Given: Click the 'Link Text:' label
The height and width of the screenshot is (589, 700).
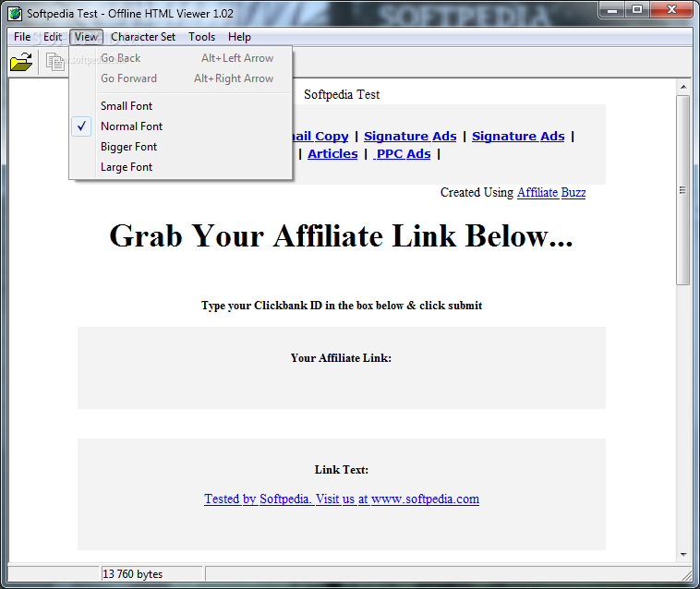Looking at the screenshot, I should point(342,469).
